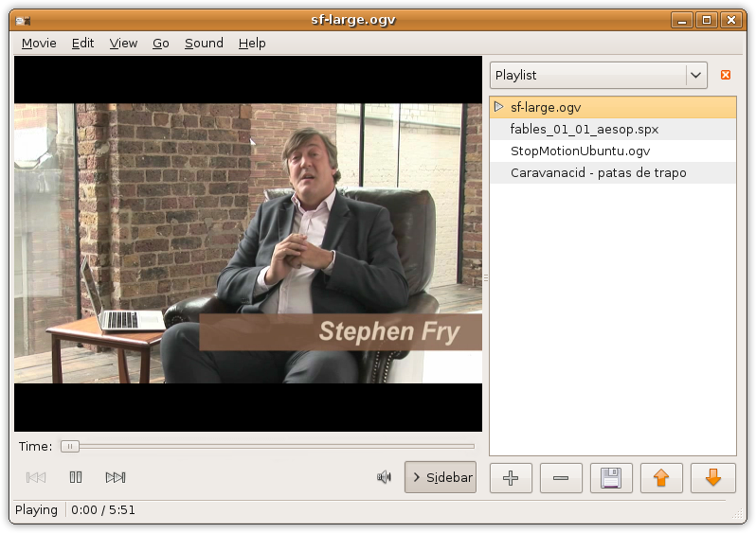Screen dimensions: 756x533
Task: Select Caravanacid - patas de trapo
Action: click(613, 172)
